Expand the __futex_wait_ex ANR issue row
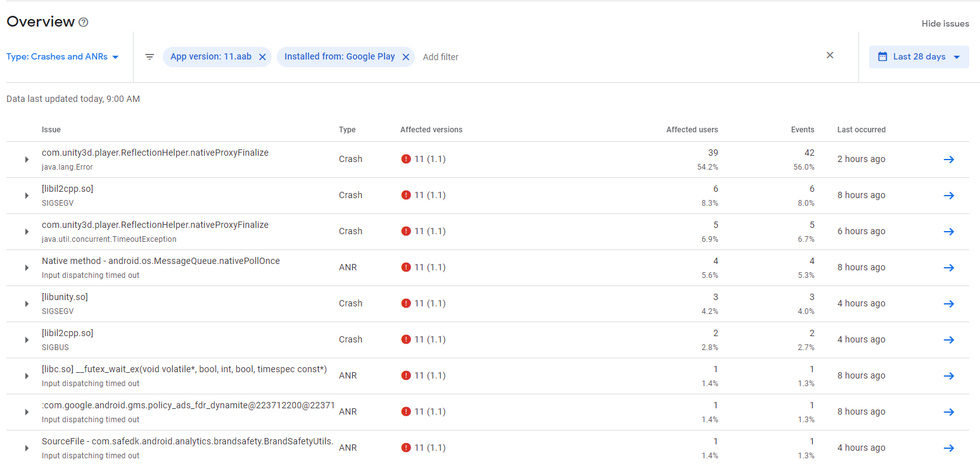980x464 pixels. [x=27, y=376]
